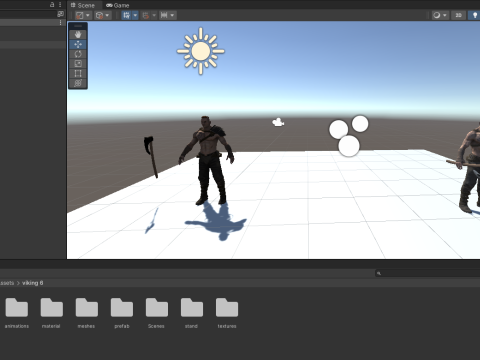480x360 pixels.
Task: Click the Project search magnifier icon
Action: [379, 273]
